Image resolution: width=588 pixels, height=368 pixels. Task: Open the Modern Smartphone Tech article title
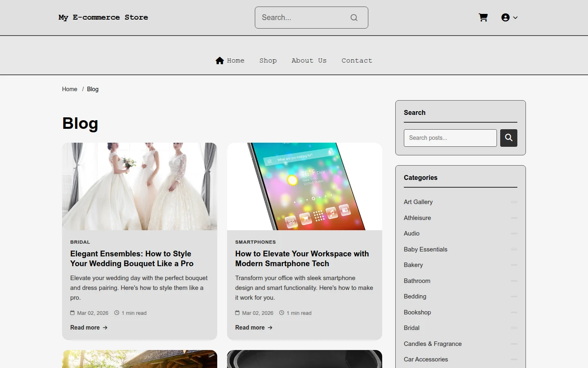point(302,259)
